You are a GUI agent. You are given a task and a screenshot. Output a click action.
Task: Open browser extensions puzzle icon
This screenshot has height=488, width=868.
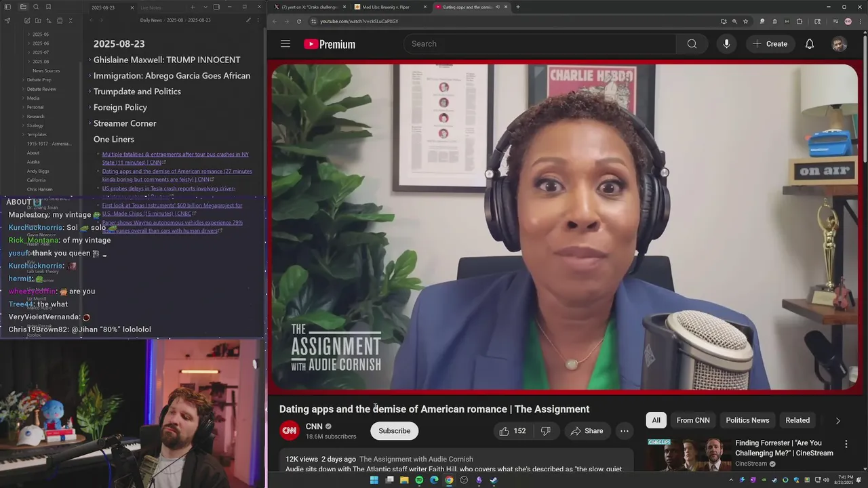point(799,21)
